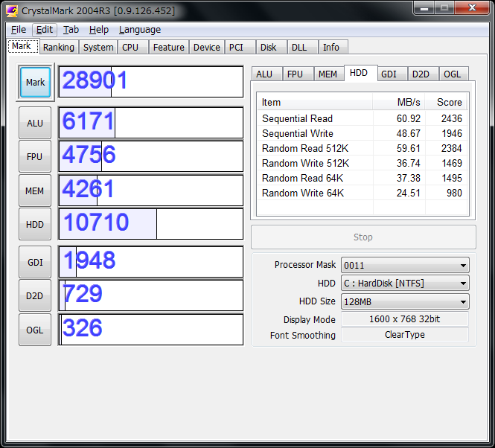Click the Display Mode value field
Screen dimensions: 495x448
point(405,319)
